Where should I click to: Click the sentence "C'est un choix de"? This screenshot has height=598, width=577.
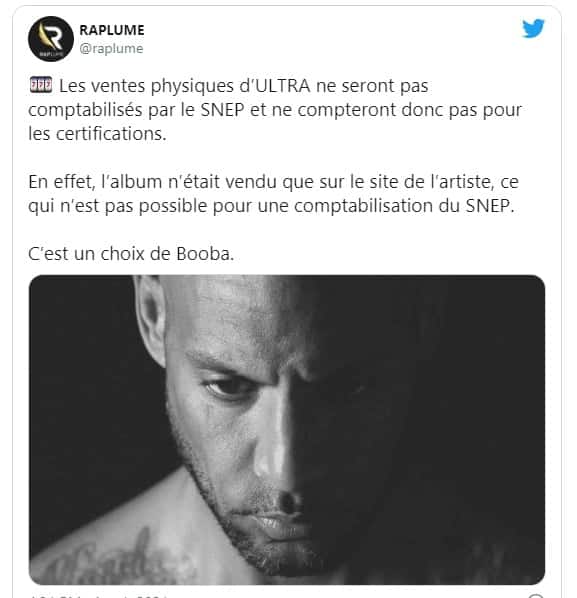[99, 254]
